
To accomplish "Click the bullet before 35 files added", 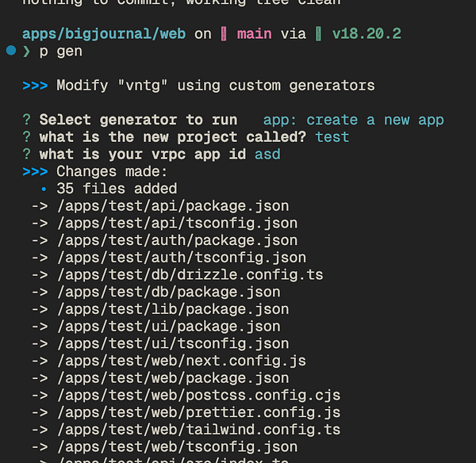I will (44, 189).
